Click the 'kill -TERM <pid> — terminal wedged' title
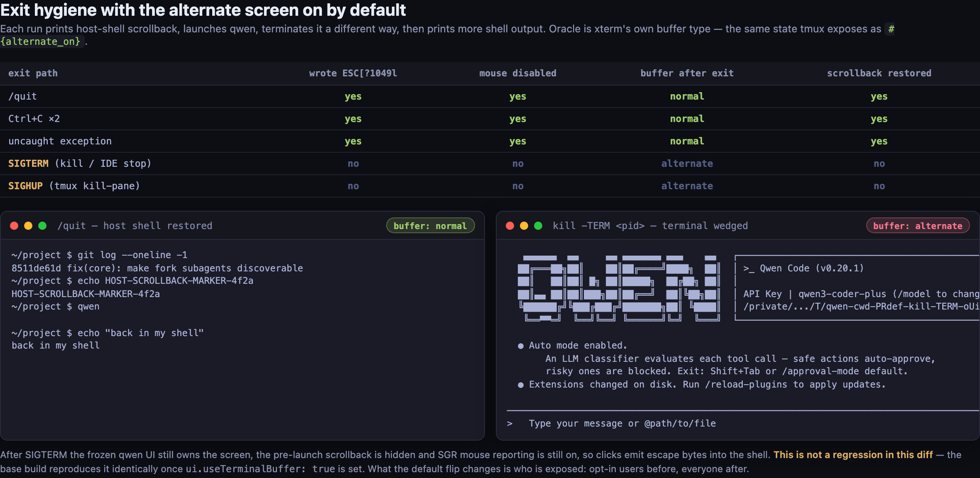The width and height of the screenshot is (980, 478). pyautogui.click(x=650, y=226)
